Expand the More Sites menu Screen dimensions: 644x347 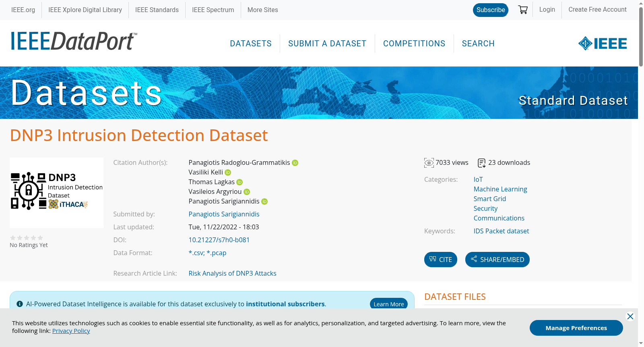pos(263,10)
